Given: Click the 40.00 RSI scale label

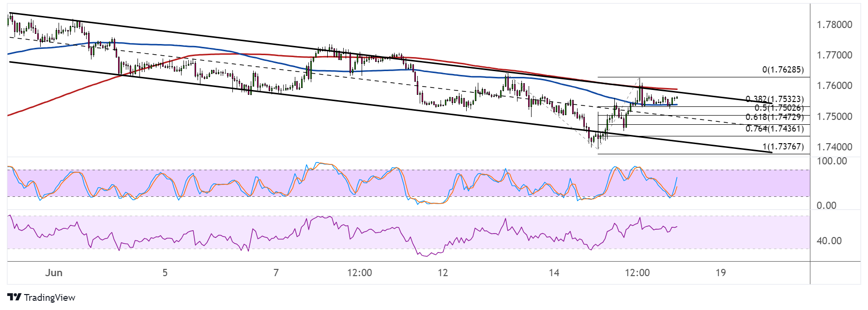Looking at the screenshot, I should click(x=829, y=241).
